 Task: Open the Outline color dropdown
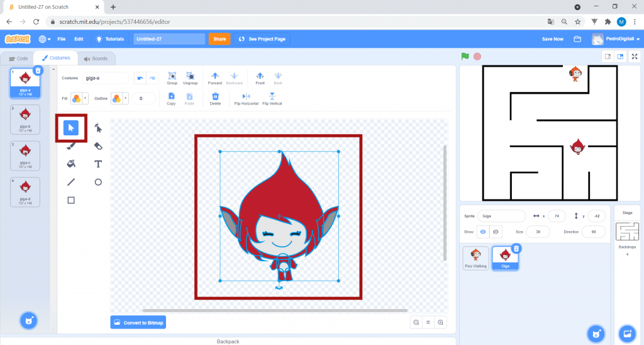pos(119,98)
